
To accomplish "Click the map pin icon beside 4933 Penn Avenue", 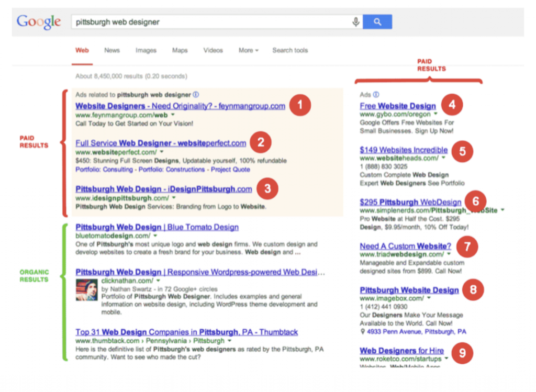I will point(363,331).
